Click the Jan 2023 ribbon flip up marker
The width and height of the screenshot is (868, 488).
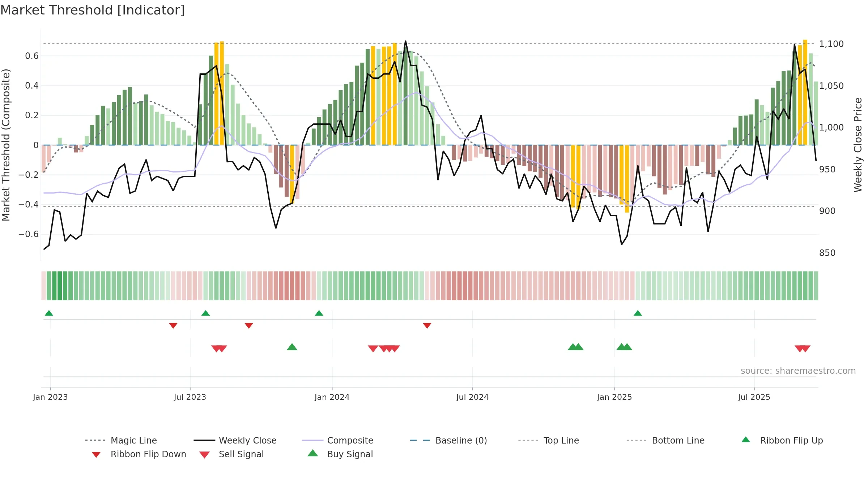[49, 313]
